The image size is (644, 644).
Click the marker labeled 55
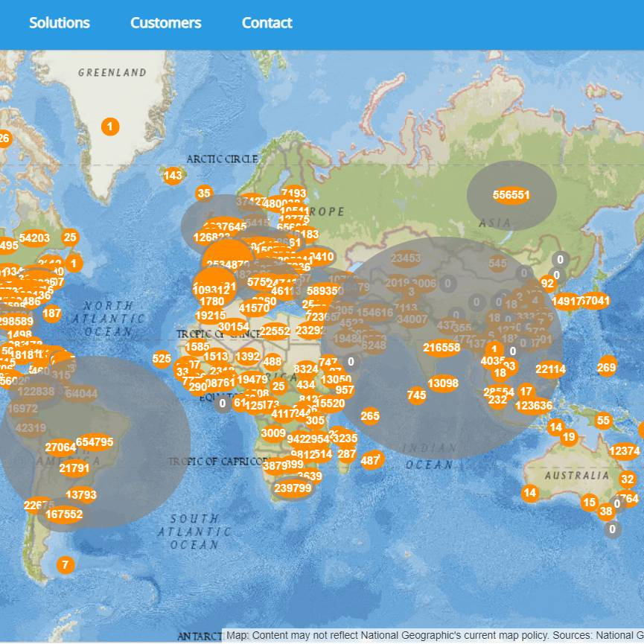[604, 421]
